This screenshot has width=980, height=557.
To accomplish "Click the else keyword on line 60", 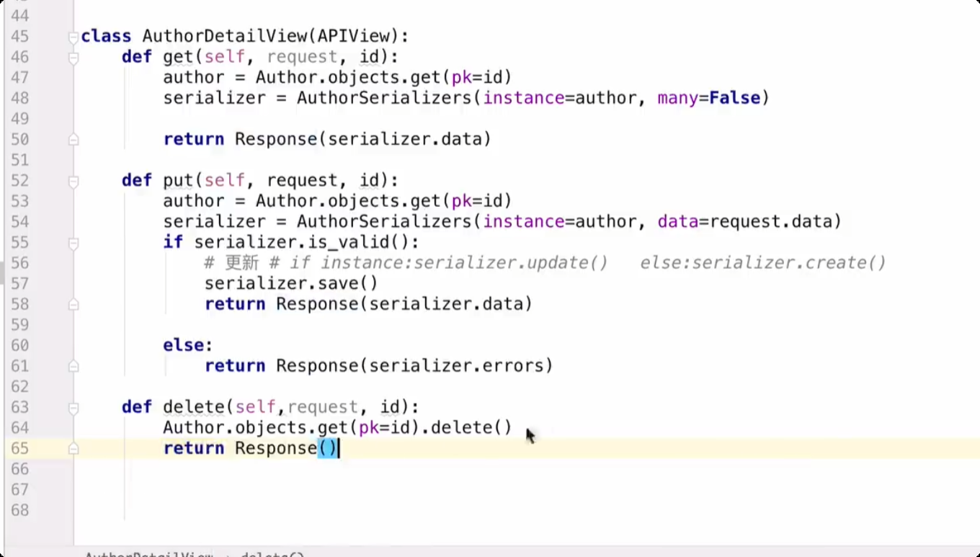I will pyautogui.click(x=184, y=345).
